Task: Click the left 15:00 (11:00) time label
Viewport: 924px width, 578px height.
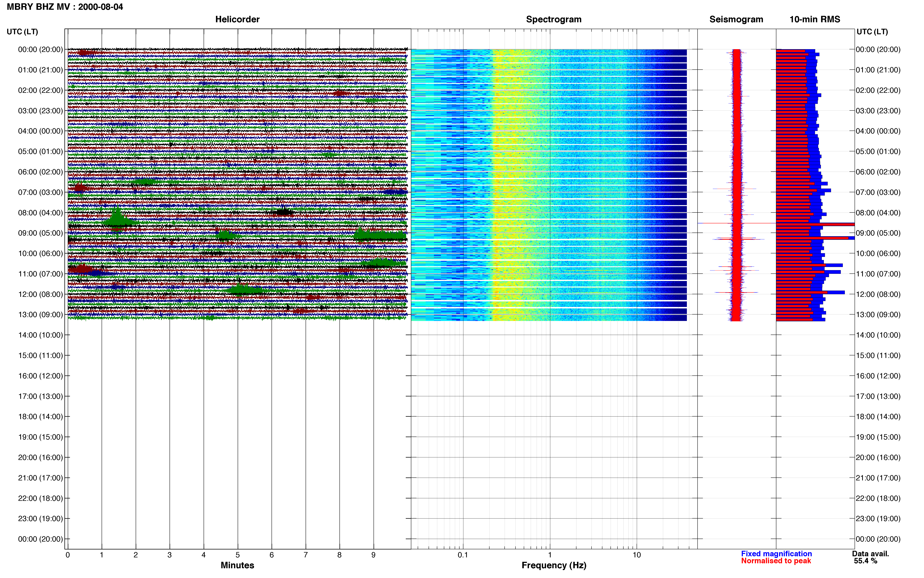Action: (x=41, y=355)
